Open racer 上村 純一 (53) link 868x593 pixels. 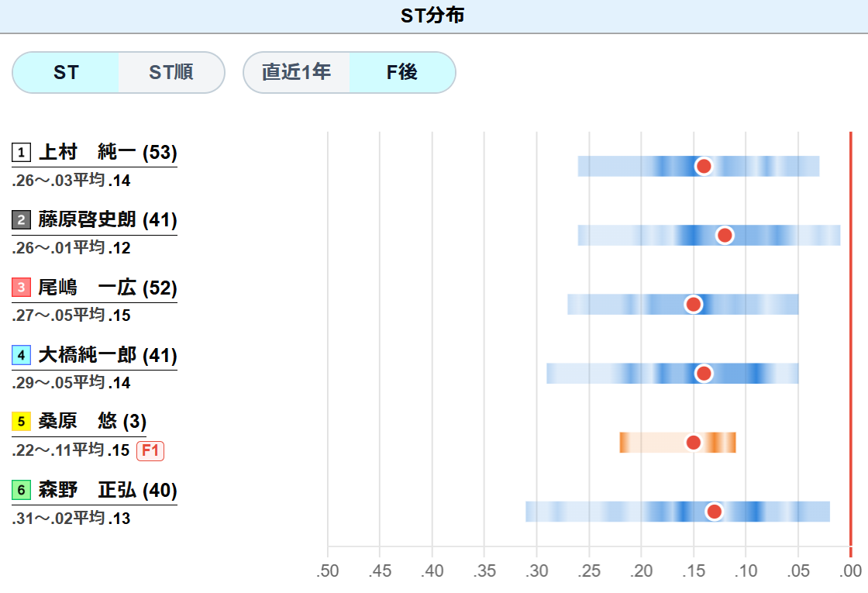point(108,152)
